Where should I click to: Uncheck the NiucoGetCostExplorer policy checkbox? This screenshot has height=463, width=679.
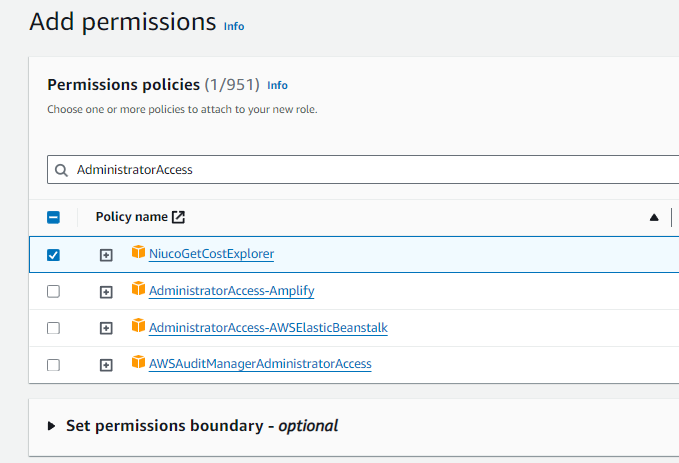point(54,255)
